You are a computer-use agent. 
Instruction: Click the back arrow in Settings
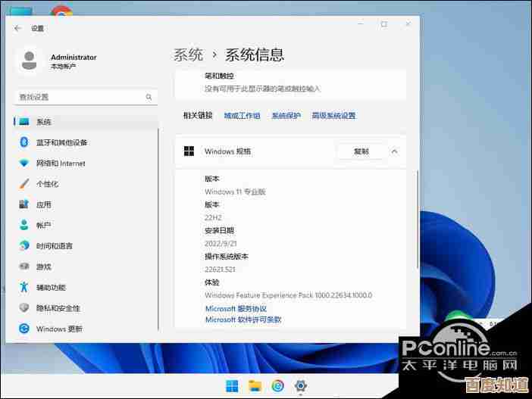[18, 29]
